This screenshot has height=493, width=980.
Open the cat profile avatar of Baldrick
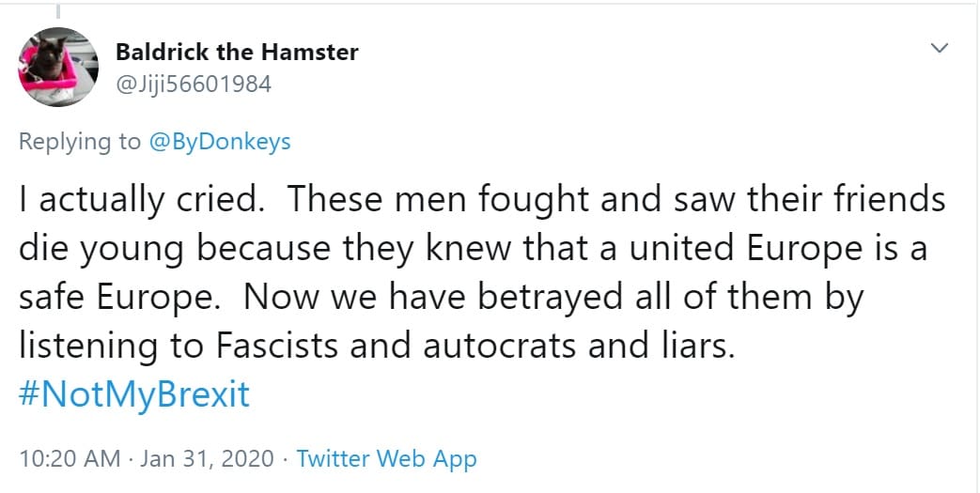[x=57, y=67]
